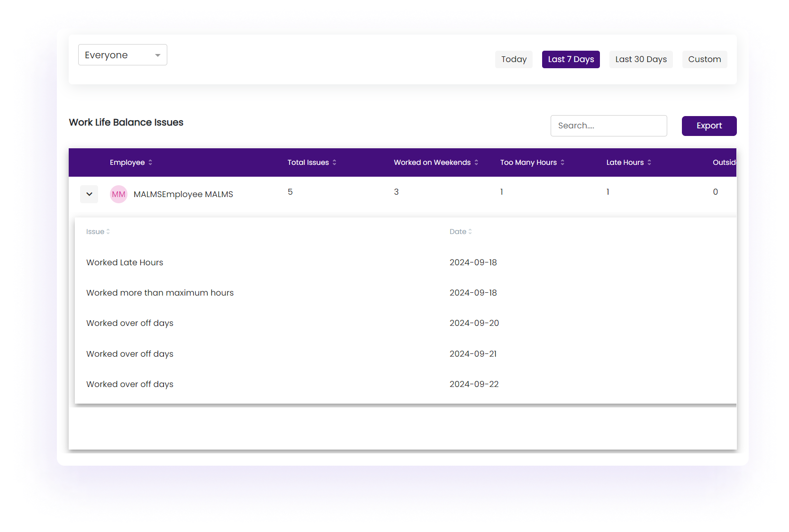Open the Everyone dropdown
The height and width of the screenshot is (532, 789).
tap(122, 55)
